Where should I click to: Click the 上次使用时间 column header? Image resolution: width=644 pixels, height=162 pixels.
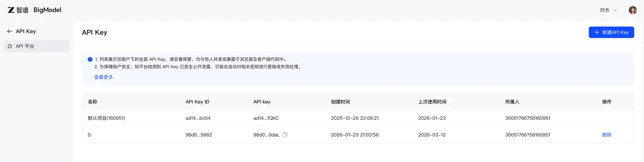point(432,102)
